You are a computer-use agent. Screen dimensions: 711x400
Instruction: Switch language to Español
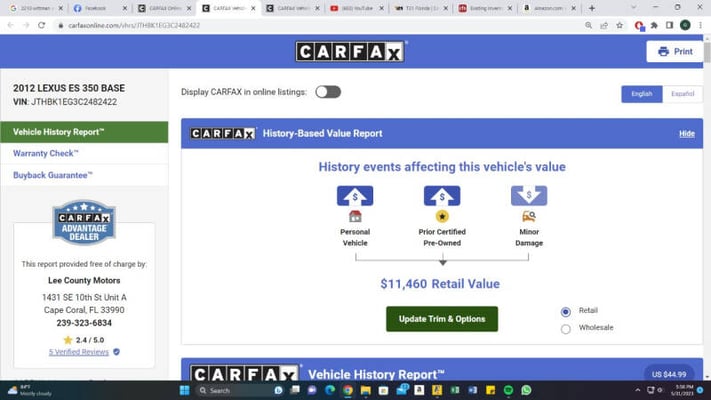pyautogui.click(x=682, y=94)
